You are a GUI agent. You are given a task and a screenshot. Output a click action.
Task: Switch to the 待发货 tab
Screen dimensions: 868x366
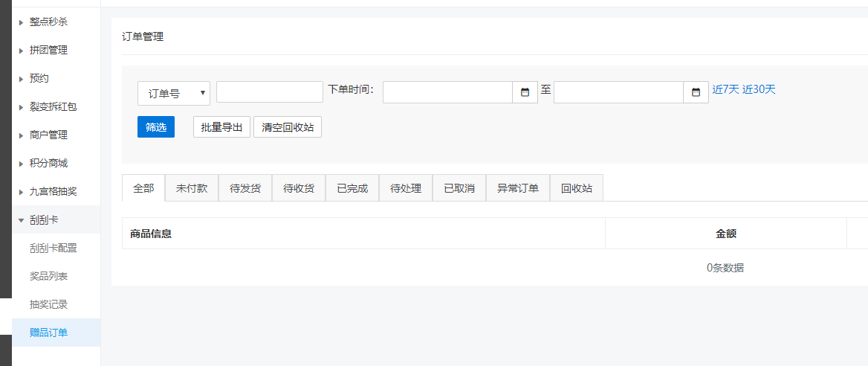coord(245,188)
